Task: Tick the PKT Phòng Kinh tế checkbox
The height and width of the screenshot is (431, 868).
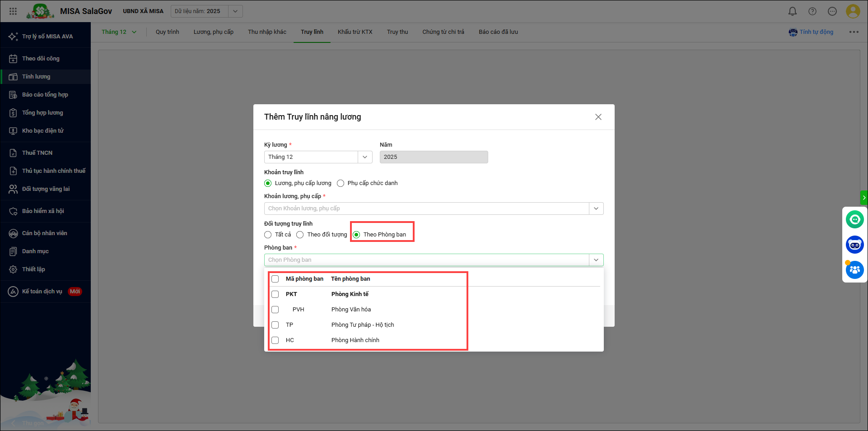Action: click(275, 294)
